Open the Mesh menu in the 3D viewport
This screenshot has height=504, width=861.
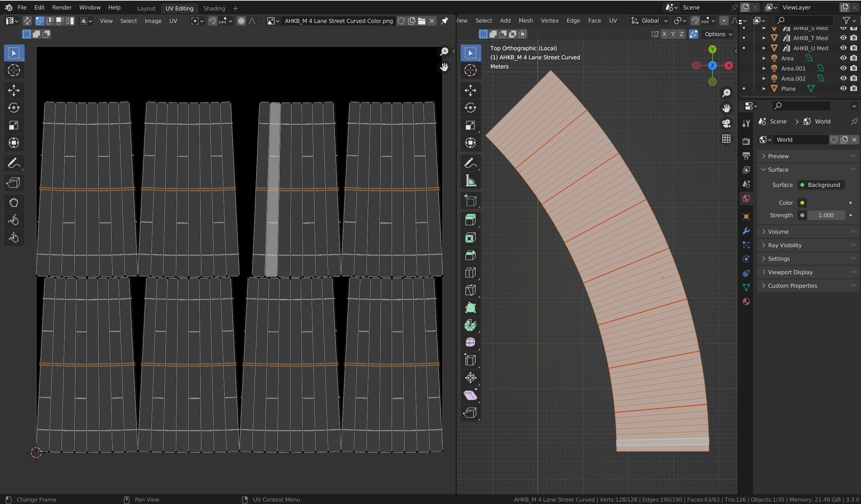pos(526,21)
